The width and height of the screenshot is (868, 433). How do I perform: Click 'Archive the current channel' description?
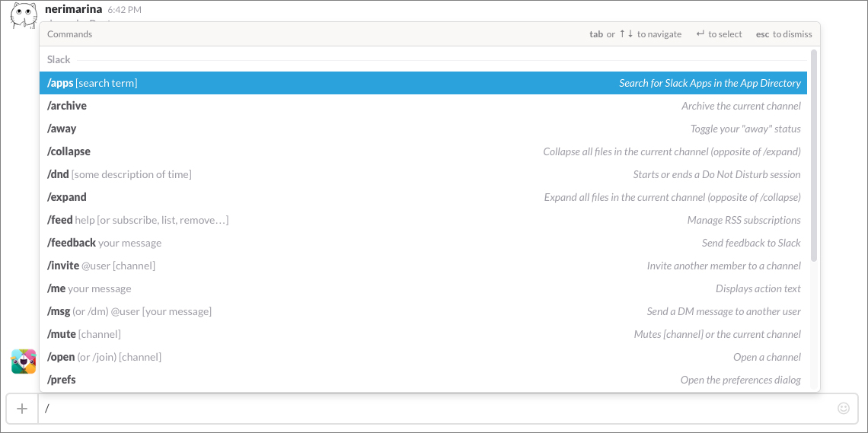[x=742, y=107]
